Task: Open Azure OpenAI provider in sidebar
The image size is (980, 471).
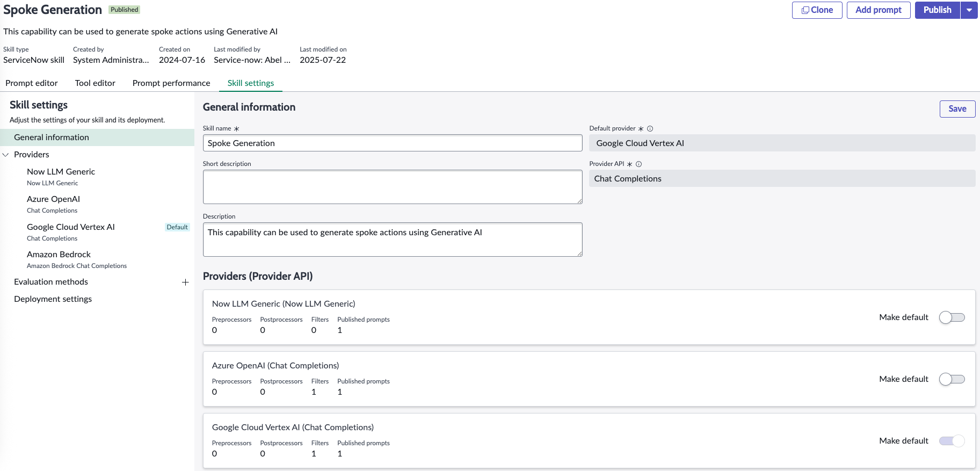Action: tap(53, 204)
